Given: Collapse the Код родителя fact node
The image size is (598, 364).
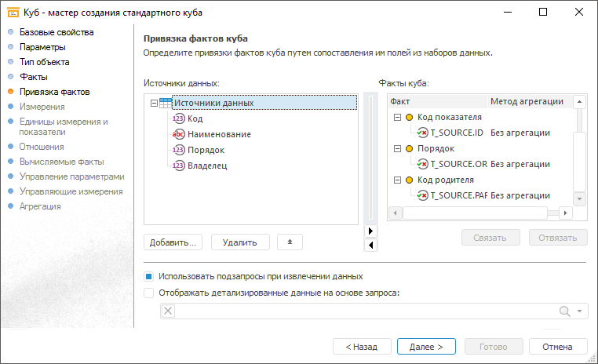Looking at the screenshot, I should coord(396,180).
